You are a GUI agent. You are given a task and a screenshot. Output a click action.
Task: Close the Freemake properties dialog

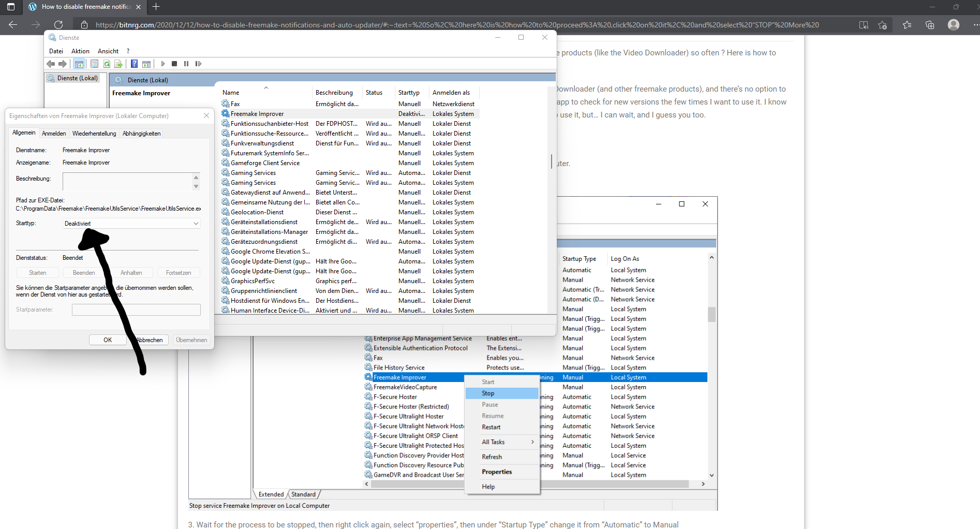coord(206,115)
